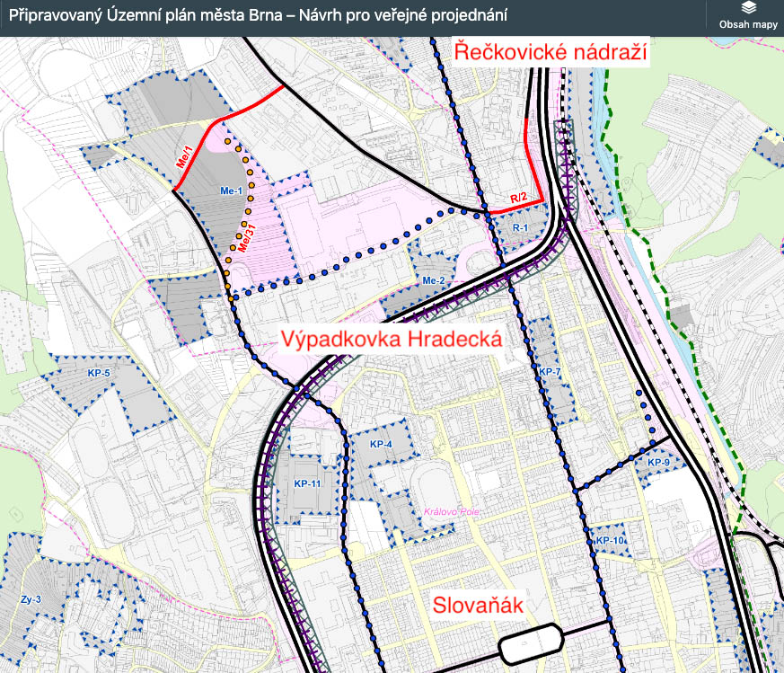Image resolution: width=784 pixels, height=673 pixels.
Task: Select the Zy-3 area label
Action: tap(29, 598)
